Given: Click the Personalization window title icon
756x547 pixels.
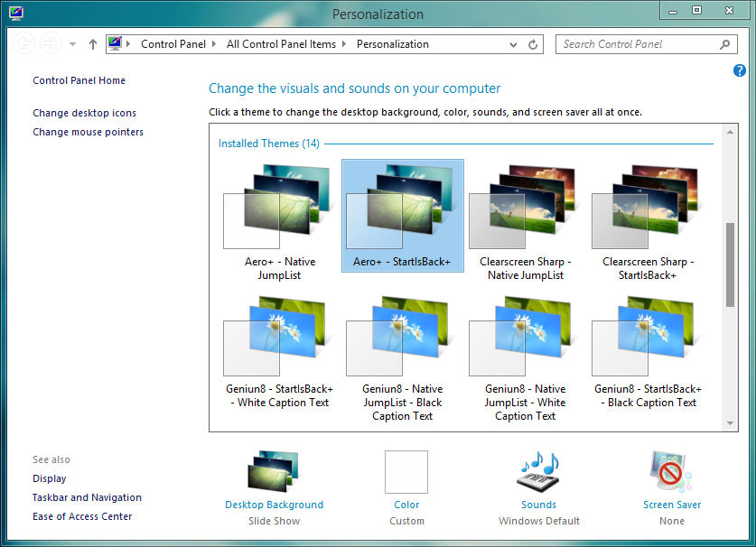Looking at the screenshot, I should (15, 14).
